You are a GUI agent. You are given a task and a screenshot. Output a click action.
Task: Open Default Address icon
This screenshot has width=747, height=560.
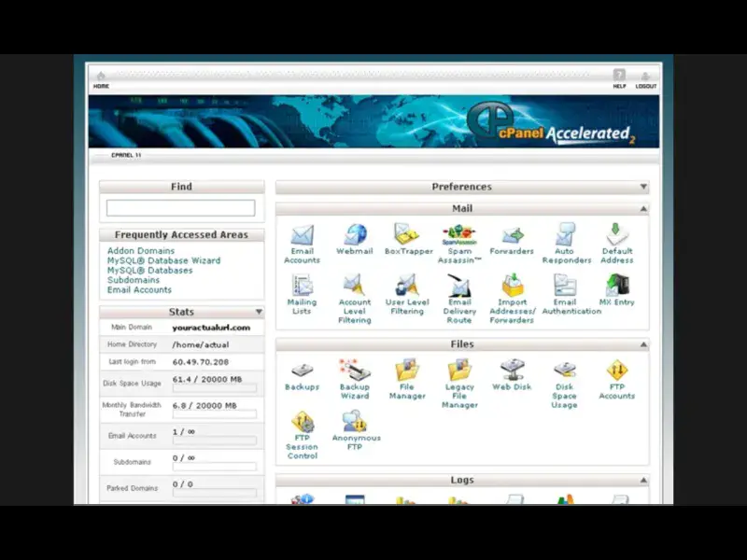pyautogui.click(x=617, y=234)
